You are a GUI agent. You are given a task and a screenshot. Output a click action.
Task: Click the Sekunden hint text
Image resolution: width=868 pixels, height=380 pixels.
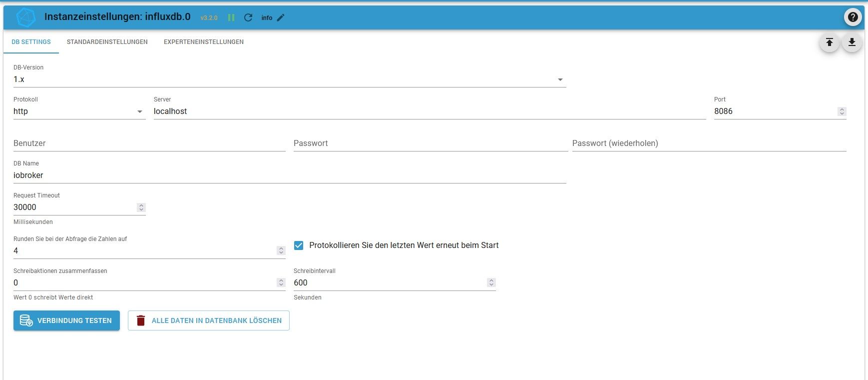point(308,297)
